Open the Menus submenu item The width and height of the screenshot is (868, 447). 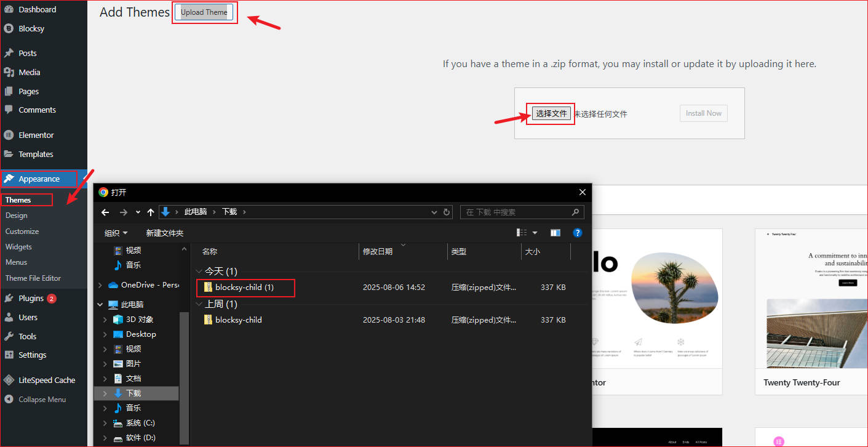tap(17, 262)
